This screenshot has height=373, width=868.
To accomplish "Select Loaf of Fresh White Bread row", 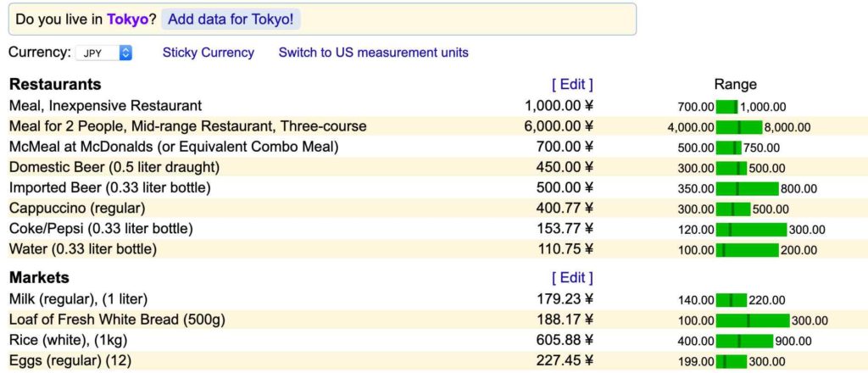I will click(x=433, y=320).
